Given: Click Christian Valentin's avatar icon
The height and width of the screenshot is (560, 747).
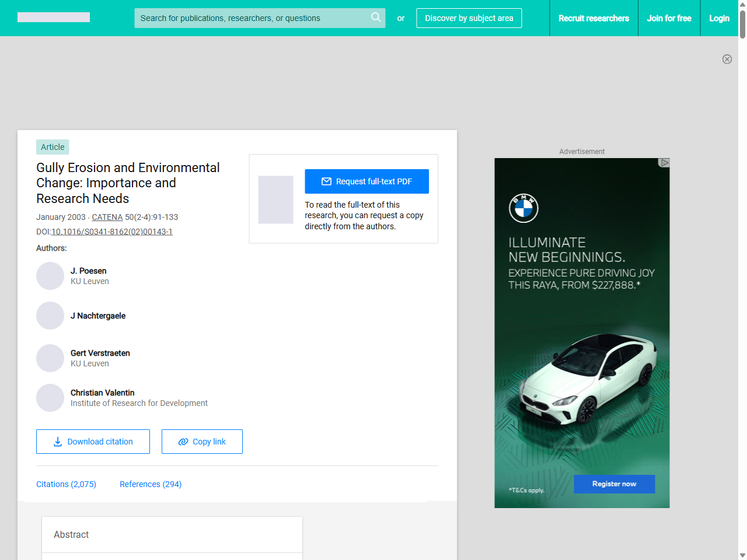Looking at the screenshot, I should (x=50, y=398).
